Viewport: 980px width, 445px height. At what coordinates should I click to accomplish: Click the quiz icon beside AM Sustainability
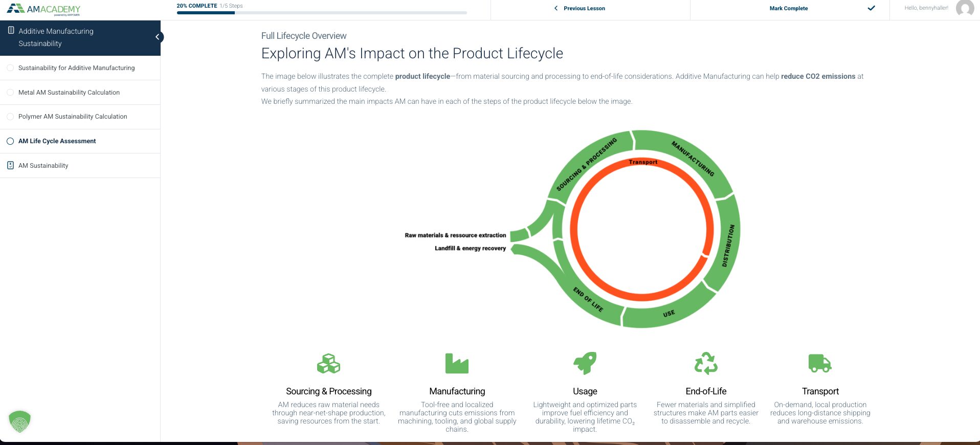point(10,165)
